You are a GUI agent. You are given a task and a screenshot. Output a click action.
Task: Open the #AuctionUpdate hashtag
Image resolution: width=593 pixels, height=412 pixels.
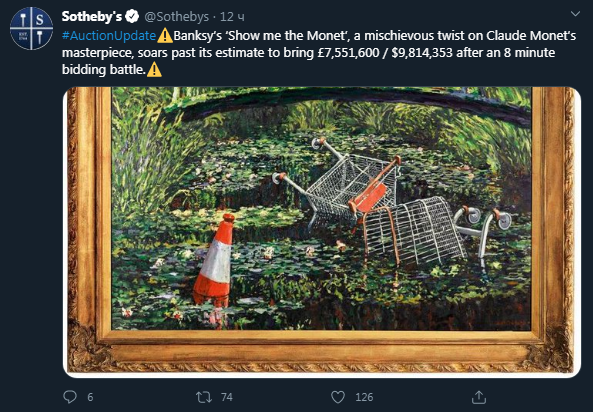point(109,36)
